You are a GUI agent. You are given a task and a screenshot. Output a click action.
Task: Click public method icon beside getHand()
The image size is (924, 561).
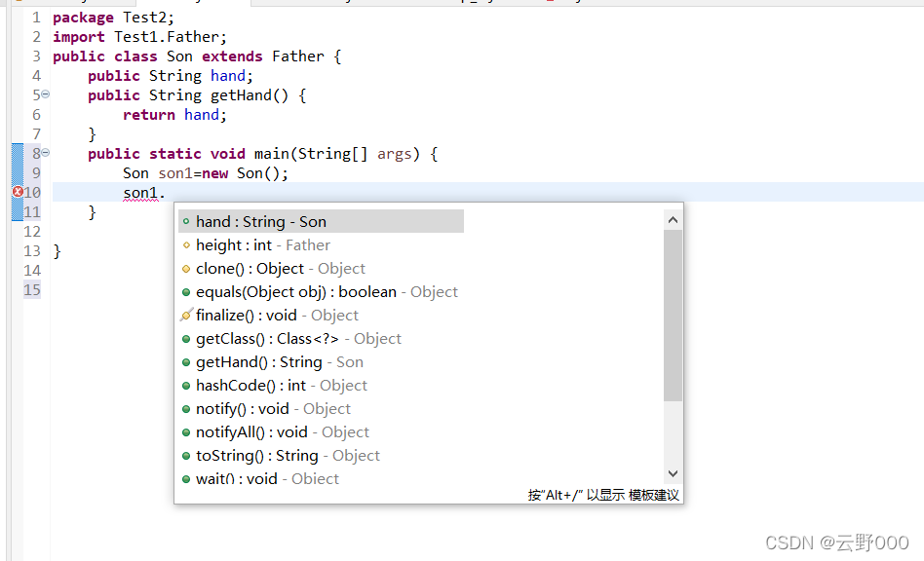click(x=186, y=362)
